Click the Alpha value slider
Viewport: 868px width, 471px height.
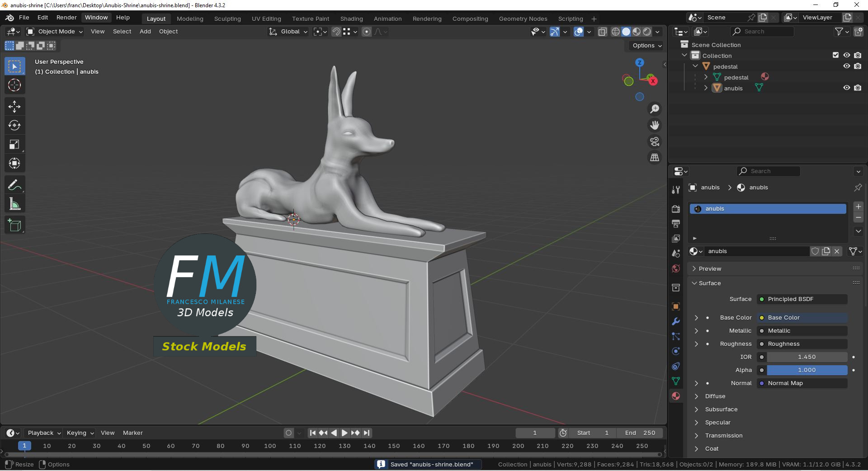point(807,370)
